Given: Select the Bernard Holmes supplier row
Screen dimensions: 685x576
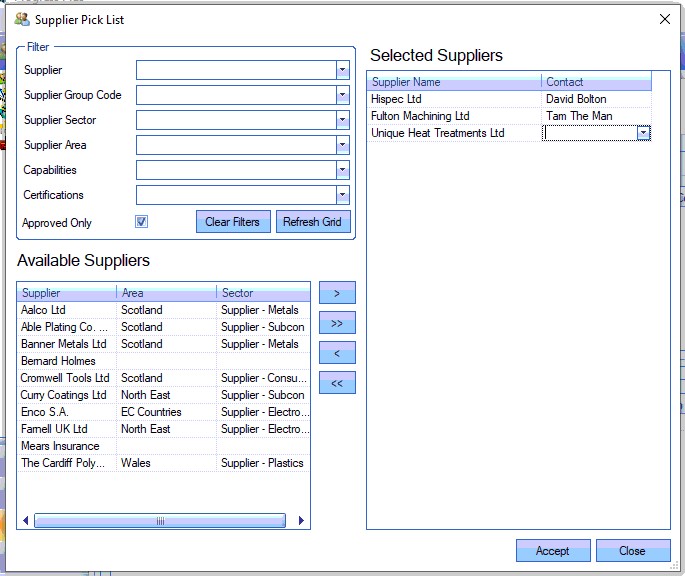Looking at the screenshot, I should 163,361.
